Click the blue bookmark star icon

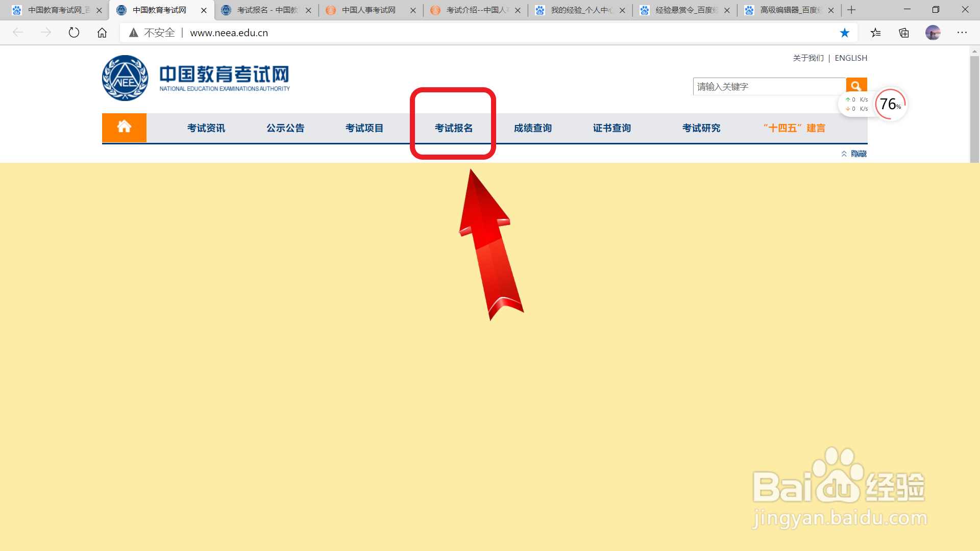click(x=845, y=33)
